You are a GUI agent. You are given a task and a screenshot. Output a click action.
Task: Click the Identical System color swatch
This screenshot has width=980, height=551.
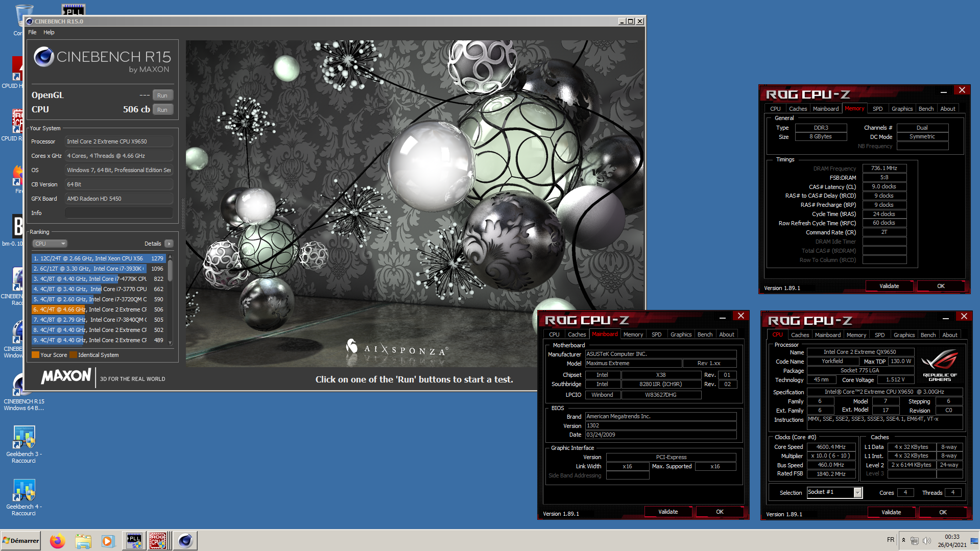point(73,355)
